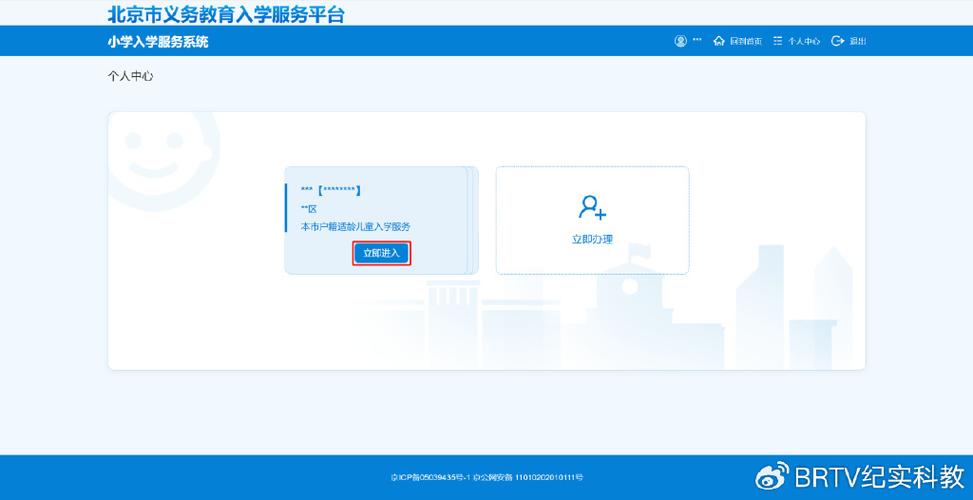This screenshot has width=973, height=500.
Task: Click the 个人中心 page heading
Action: (x=130, y=76)
